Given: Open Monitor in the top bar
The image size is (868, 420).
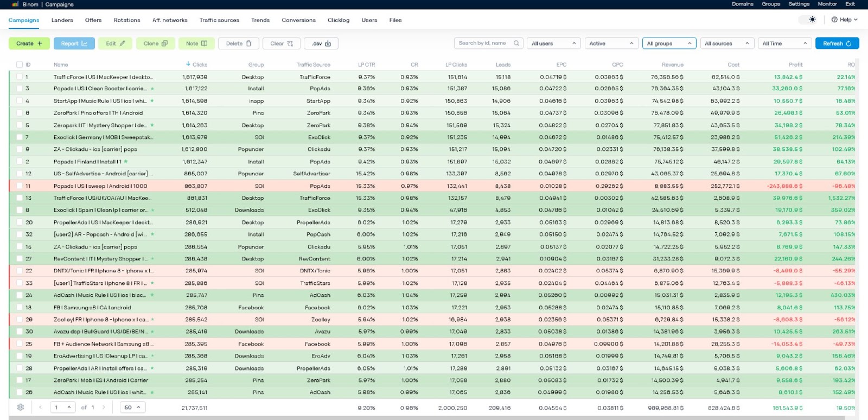Looking at the screenshot, I should [827, 4].
